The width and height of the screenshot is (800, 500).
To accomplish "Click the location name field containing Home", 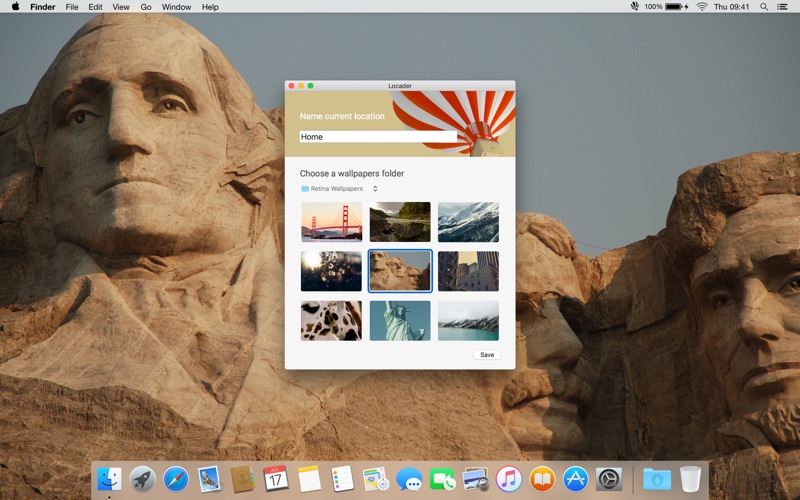I will 378,137.
